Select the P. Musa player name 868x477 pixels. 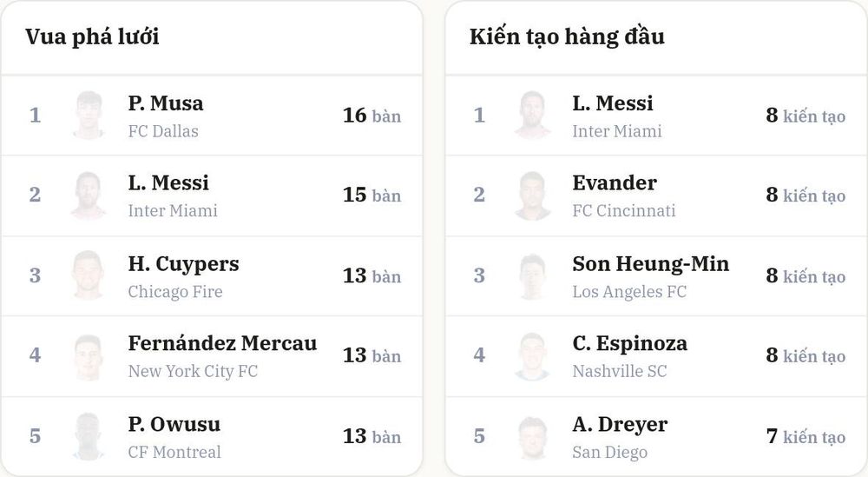166,103
